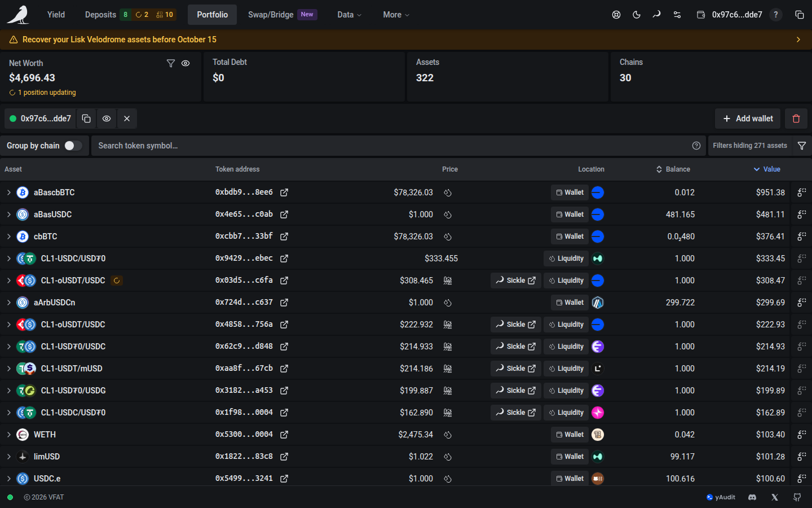The width and height of the screenshot is (812, 508).
Task: Go to the Yield tab
Action: [56, 15]
